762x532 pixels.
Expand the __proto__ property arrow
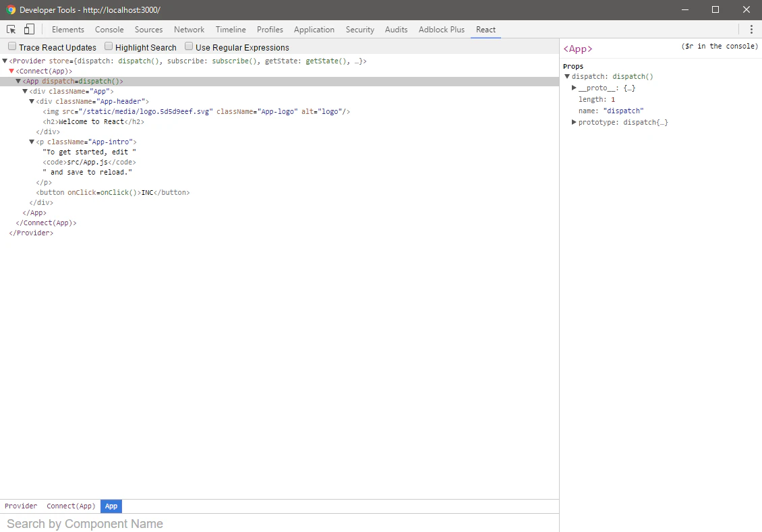coord(574,88)
